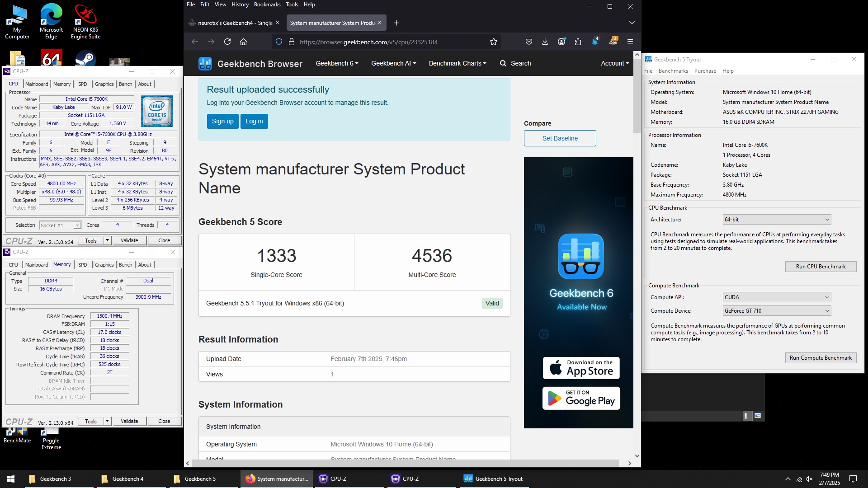Open the Windows notification center
The height and width of the screenshot is (488, 868).
[853, 479]
